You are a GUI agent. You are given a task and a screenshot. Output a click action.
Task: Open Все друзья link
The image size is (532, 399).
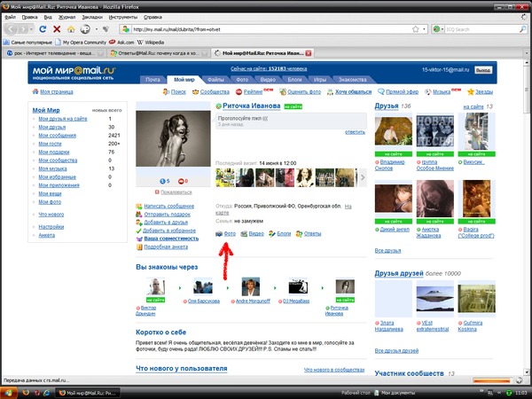click(387, 251)
